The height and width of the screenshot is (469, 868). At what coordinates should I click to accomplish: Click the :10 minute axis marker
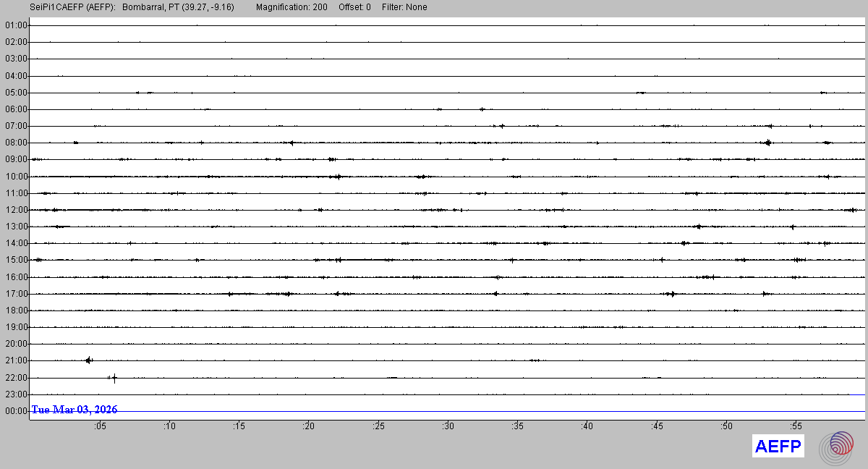tap(169, 426)
